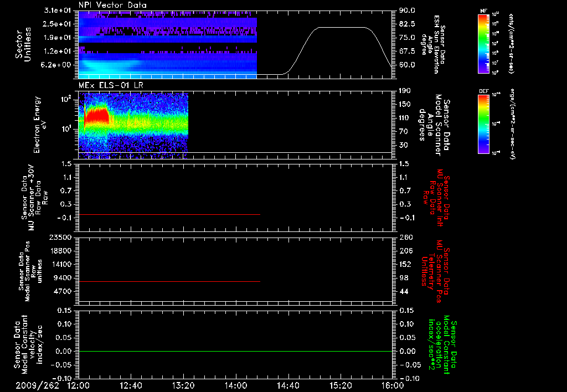Click the "60.0" sun elevation axis value
Image resolution: width=567 pixels, height=392 pixels.
pyautogui.click(x=407, y=65)
